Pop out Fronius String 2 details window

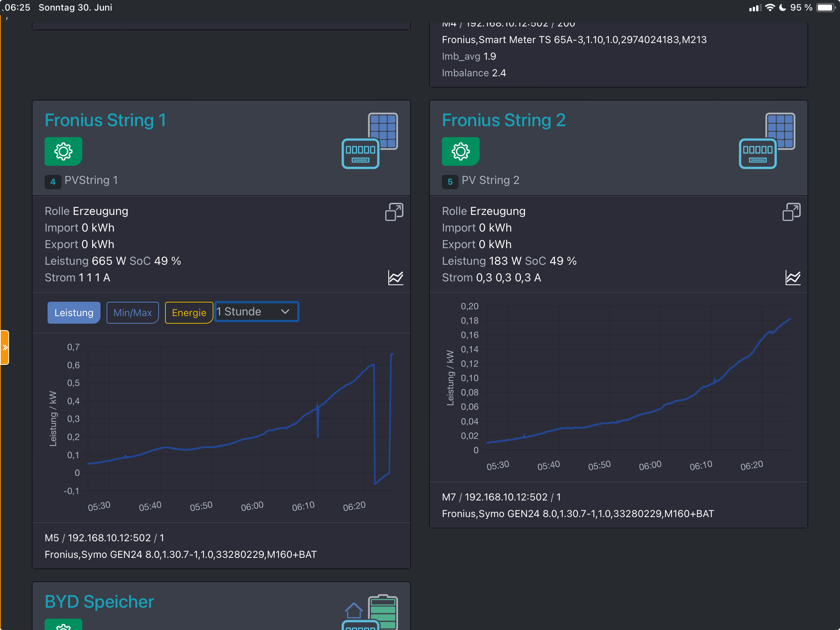pos(791,212)
